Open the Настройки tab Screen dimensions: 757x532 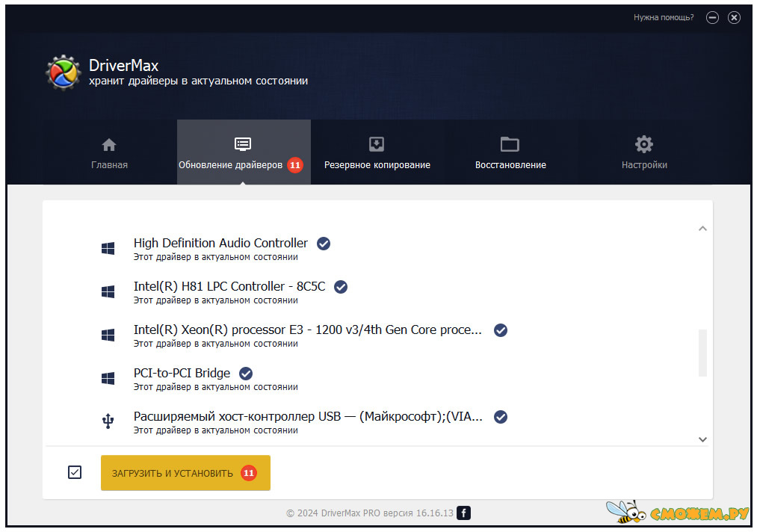pyautogui.click(x=644, y=152)
